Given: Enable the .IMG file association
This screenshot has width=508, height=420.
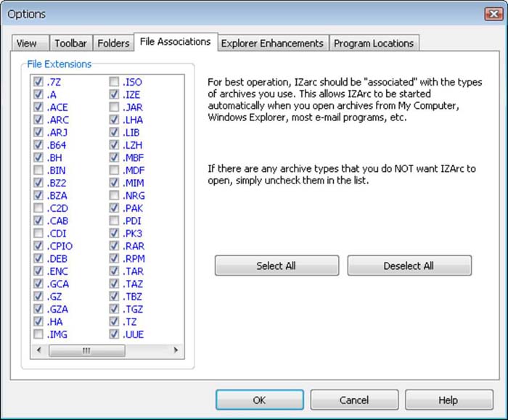Looking at the screenshot, I should [38, 334].
